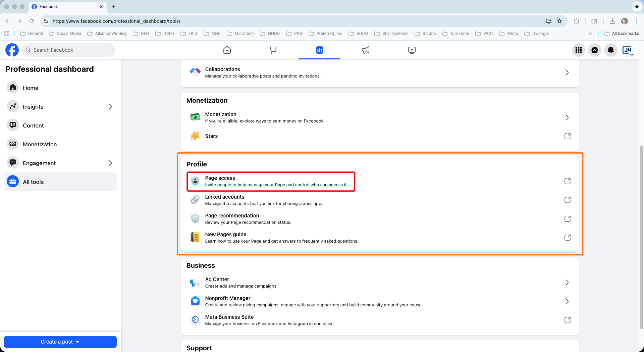Open the Meta Business Suite title link
The image size is (644, 352).
coord(229,317)
